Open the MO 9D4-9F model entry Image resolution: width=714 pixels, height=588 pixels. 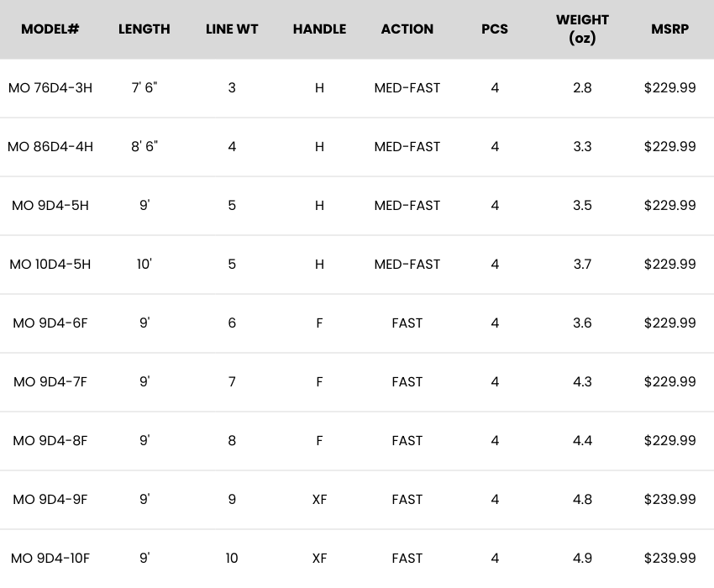point(50,499)
